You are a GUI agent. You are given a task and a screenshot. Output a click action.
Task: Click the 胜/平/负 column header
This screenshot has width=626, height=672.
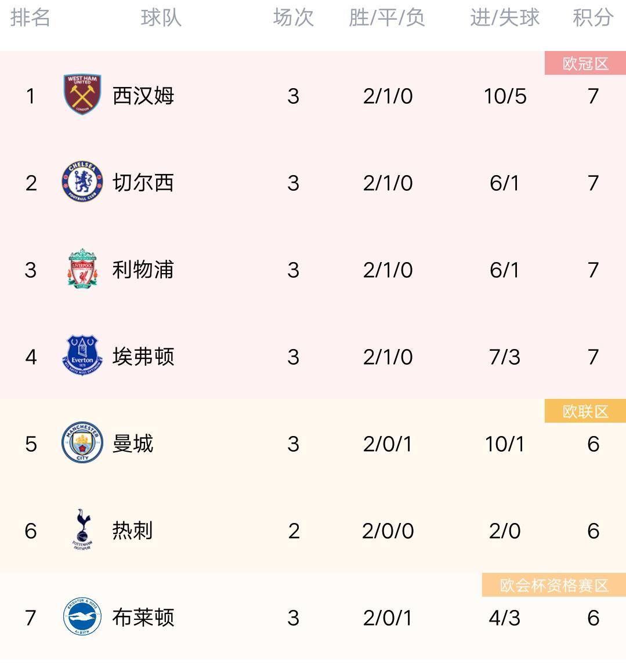387,17
